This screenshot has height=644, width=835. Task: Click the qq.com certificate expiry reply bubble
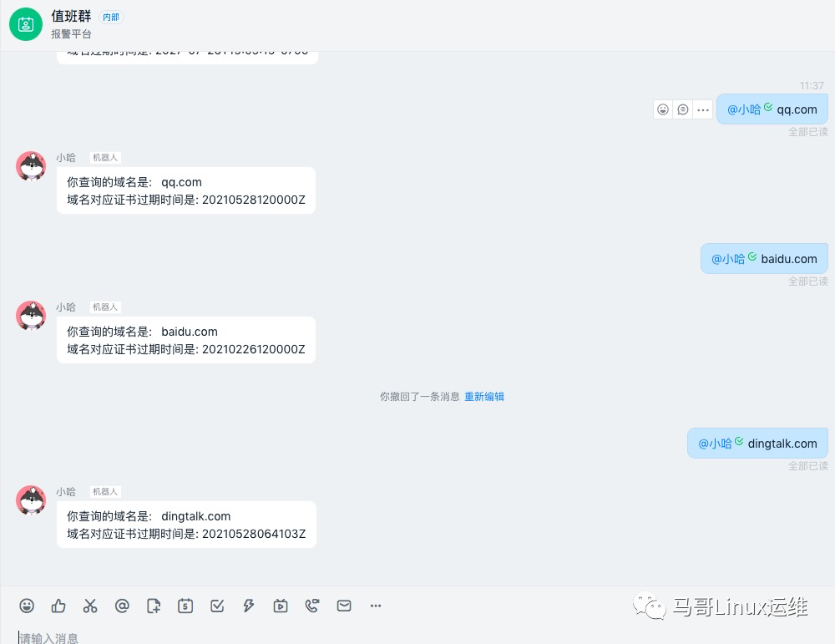tap(186, 190)
